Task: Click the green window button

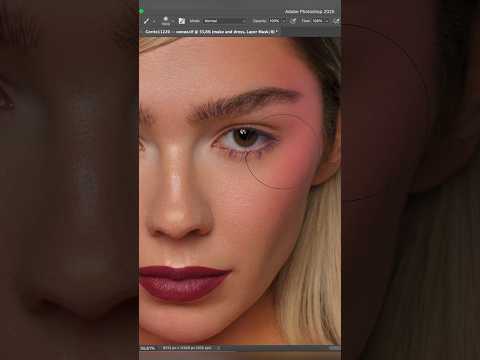Action: click(x=141, y=11)
